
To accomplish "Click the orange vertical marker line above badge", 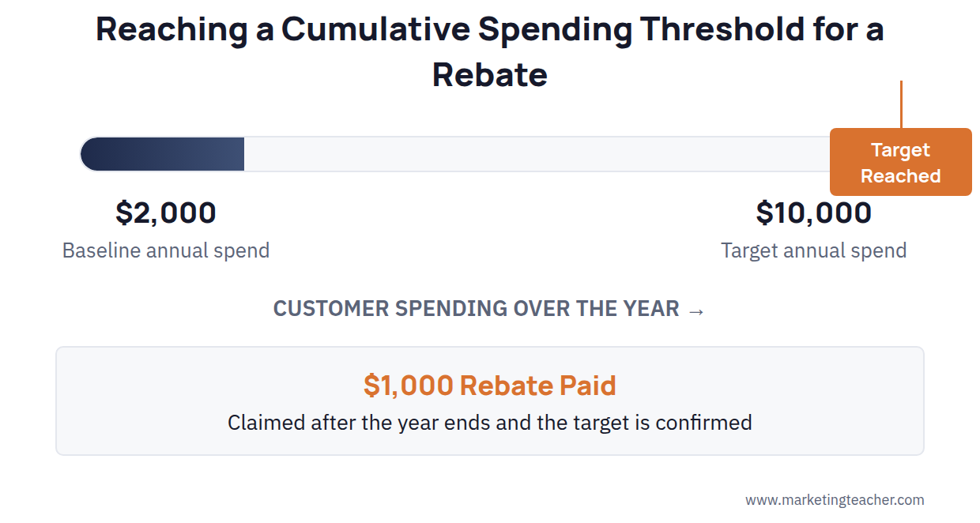I will 901,104.
